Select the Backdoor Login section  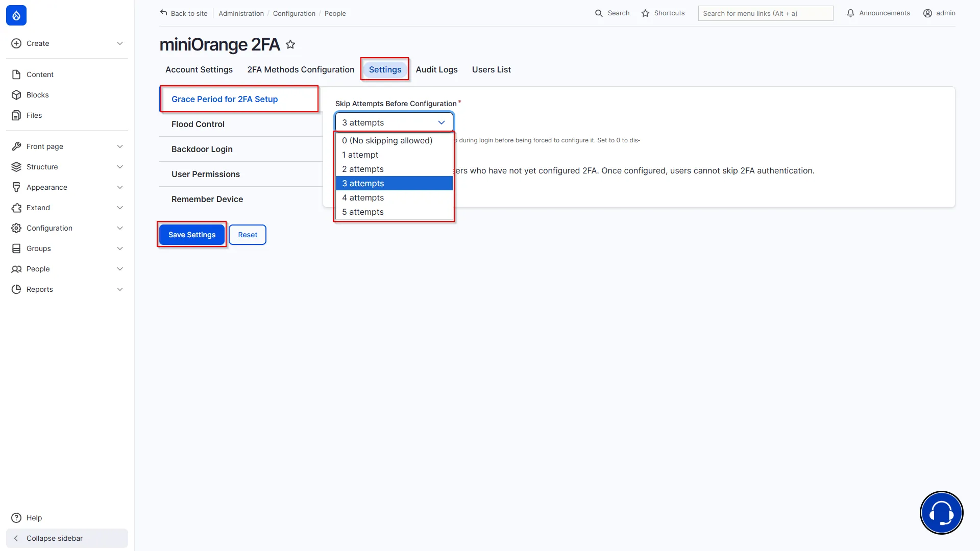pos(241,149)
